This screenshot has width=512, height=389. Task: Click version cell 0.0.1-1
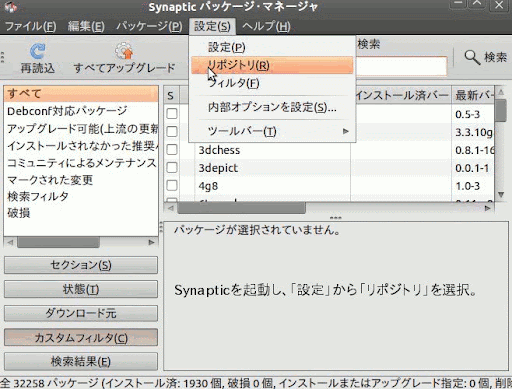pos(472,168)
